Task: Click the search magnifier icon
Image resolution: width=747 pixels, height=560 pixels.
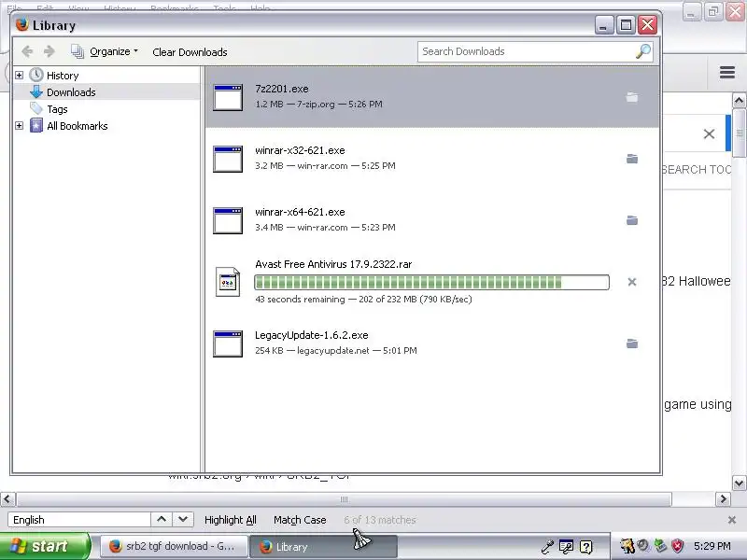Action: coord(643,51)
